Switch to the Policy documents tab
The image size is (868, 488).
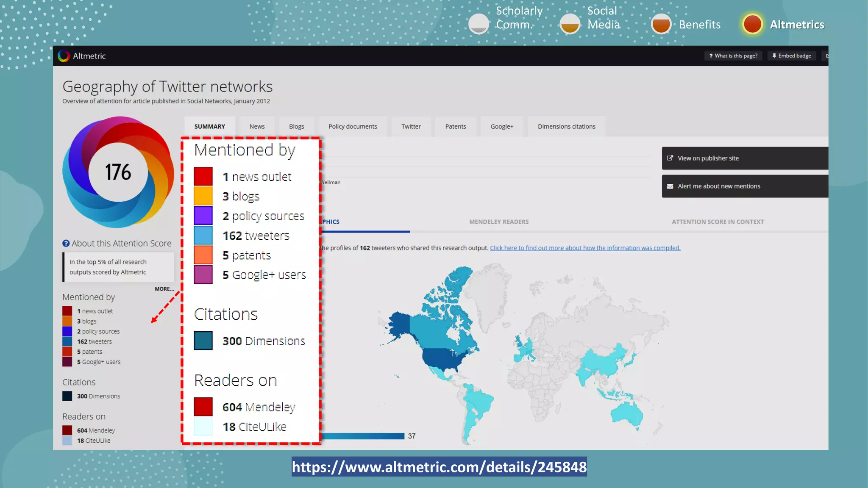click(x=353, y=127)
